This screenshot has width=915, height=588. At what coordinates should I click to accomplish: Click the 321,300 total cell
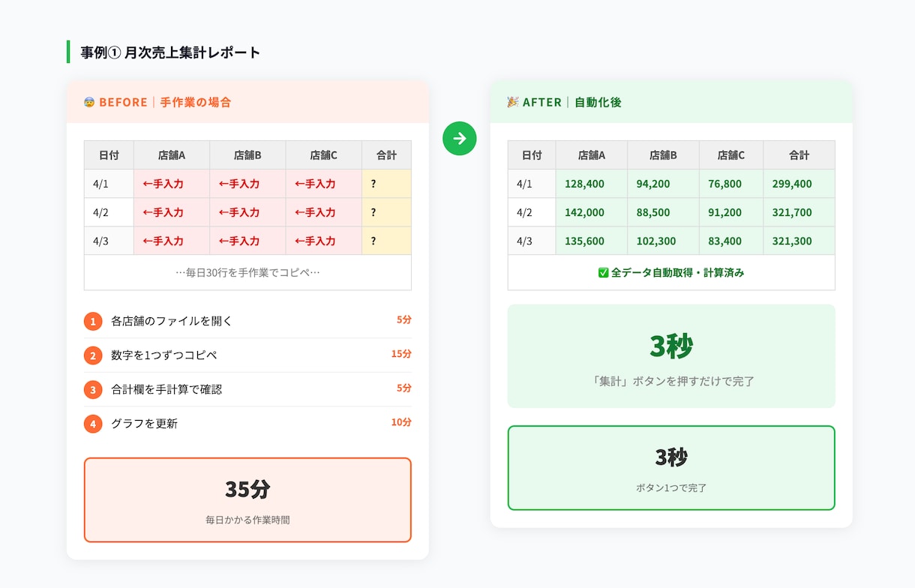point(799,241)
